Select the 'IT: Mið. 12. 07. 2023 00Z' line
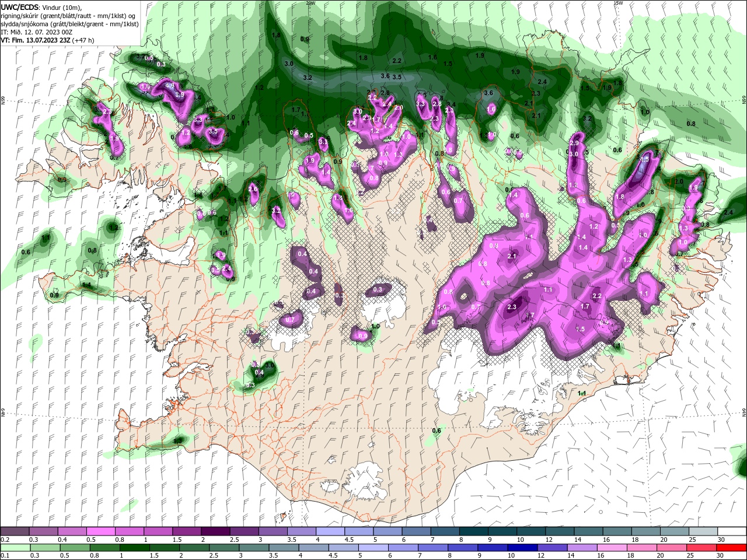The width and height of the screenshot is (747, 560). click(36, 32)
